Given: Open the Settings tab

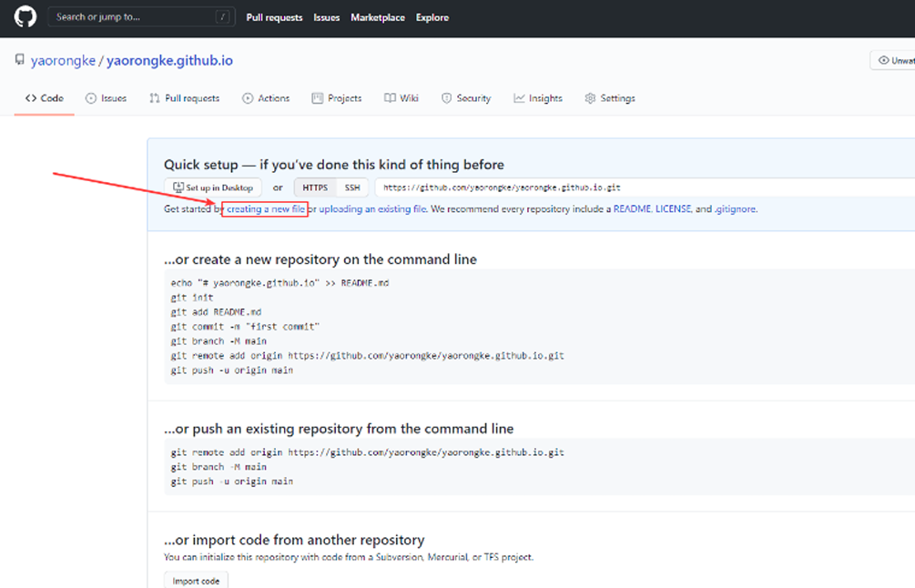Looking at the screenshot, I should (610, 98).
